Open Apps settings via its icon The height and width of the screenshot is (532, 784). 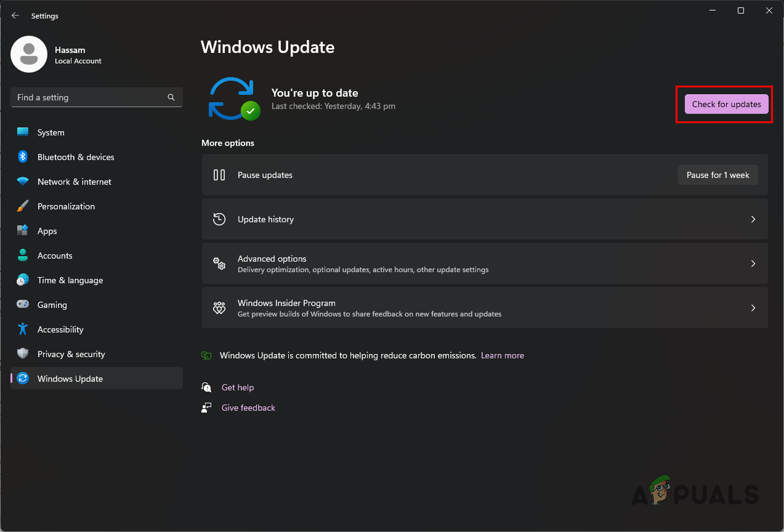tap(23, 230)
